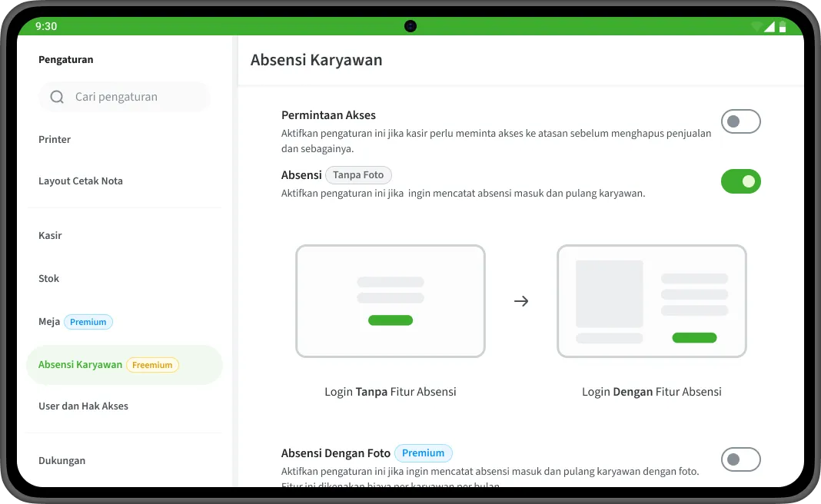
Task: Click the Cari pengaturan search field
Action: coord(125,97)
